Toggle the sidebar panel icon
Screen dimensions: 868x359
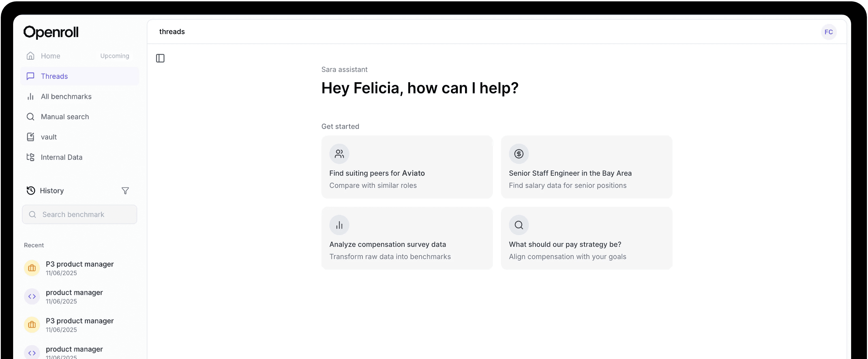pos(160,58)
